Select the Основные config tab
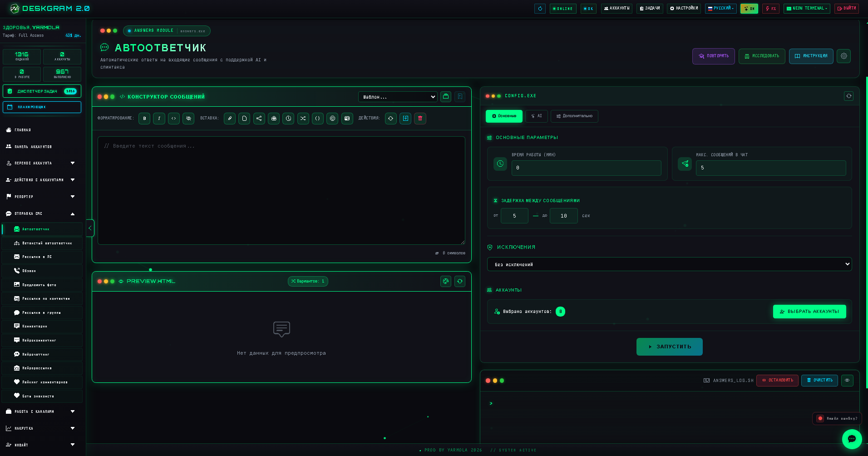868x456 pixels. (504, 116)
